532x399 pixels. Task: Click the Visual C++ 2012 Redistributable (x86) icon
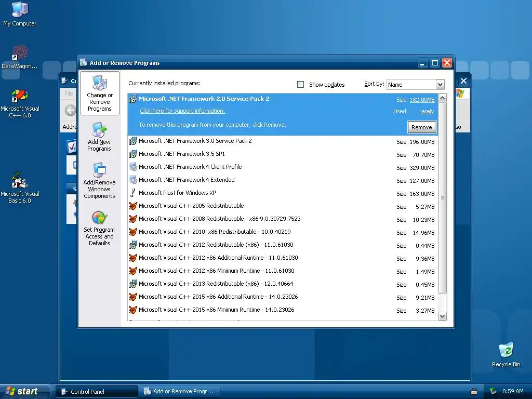[133, 245]
